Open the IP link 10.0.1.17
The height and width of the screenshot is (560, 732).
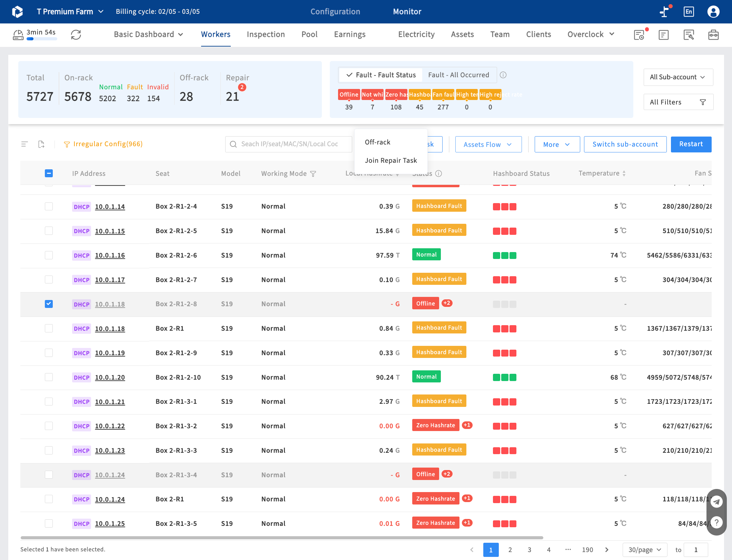pos(110,280)
